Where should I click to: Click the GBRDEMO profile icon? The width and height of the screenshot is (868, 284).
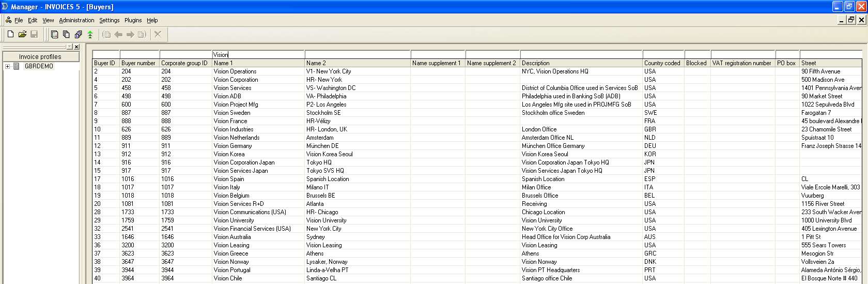tap(17, 66)
